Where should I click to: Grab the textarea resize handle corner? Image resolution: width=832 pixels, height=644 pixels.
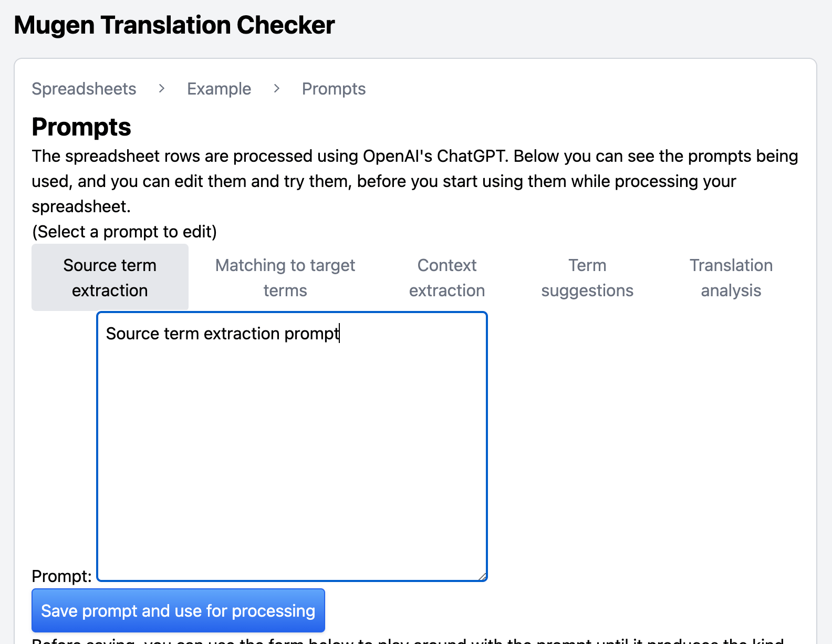coord(482,576)
